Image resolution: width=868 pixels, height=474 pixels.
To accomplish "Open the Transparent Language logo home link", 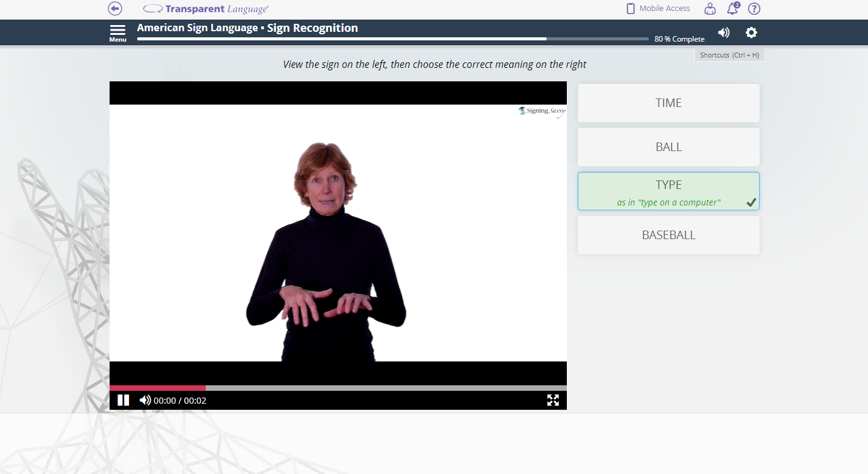I will click(x=206, y=9).
